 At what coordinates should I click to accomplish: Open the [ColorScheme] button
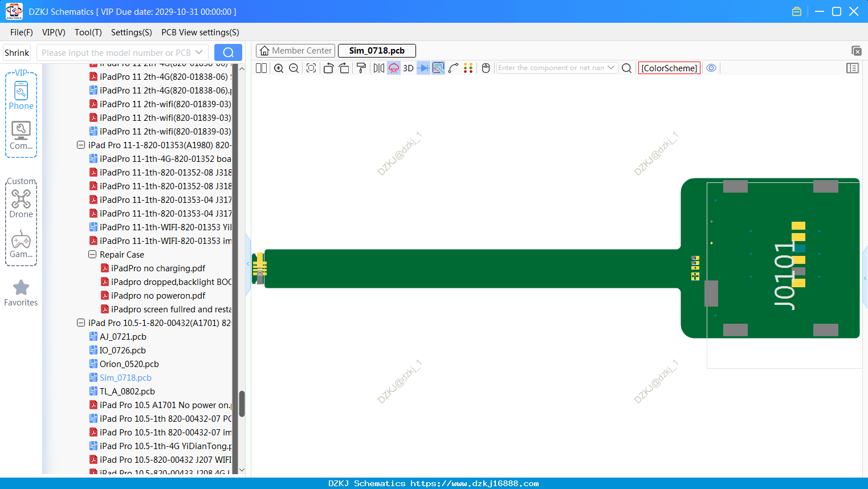tap(669, 68)
